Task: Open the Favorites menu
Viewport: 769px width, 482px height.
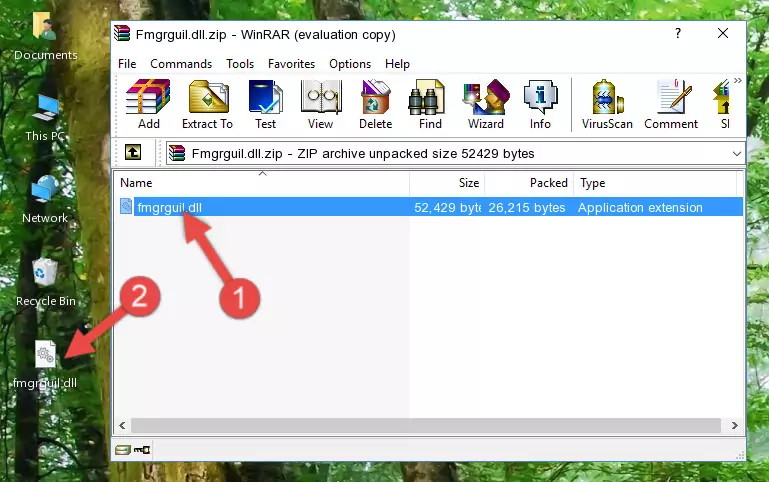Action: 291,64
